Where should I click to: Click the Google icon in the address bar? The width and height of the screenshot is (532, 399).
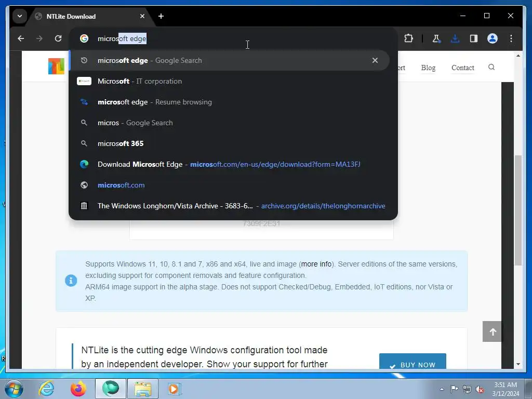[x=84, y=38]
